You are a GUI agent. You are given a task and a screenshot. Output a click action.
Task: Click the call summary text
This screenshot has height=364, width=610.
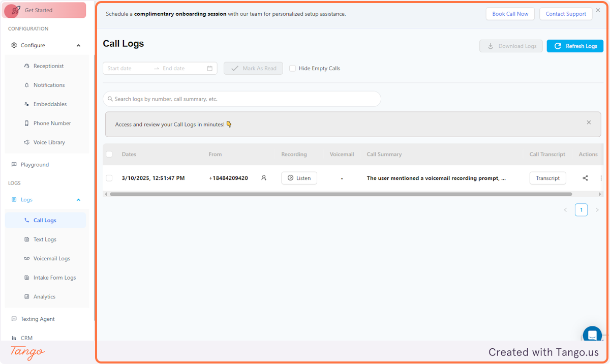pyautogui.click(x=436, y=178)
